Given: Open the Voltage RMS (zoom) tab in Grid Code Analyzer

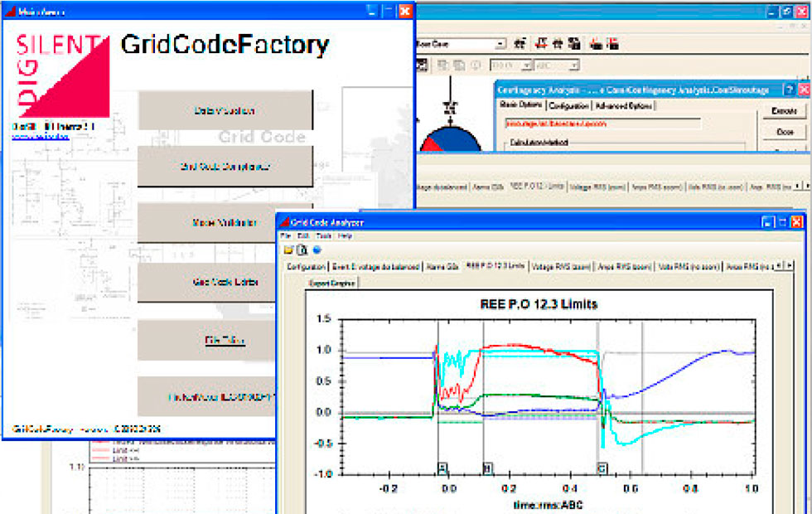Looking at the screenshot, I should pos(562,266).
